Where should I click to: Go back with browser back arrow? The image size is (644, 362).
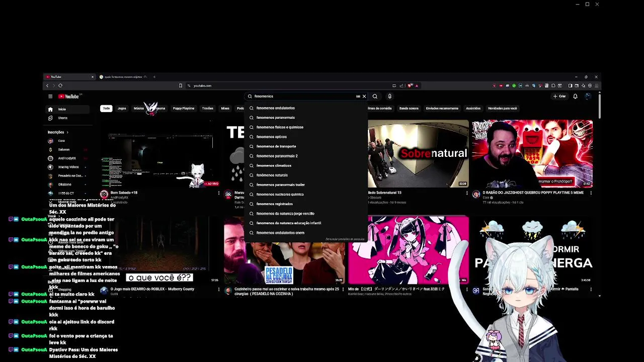click(48, 85)
